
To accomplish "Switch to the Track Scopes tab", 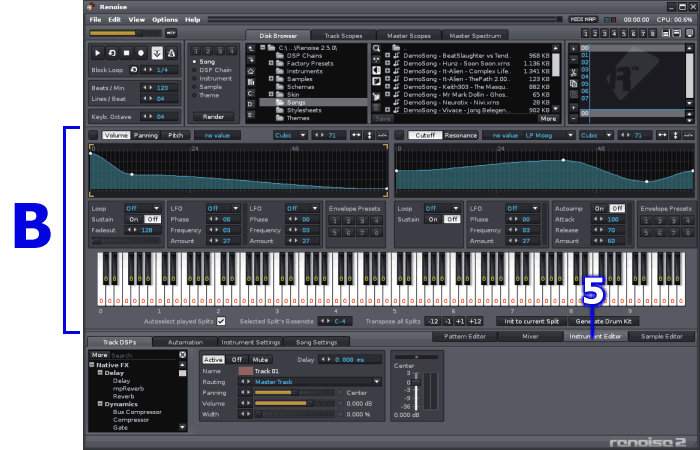I will (x=343, y=36).
